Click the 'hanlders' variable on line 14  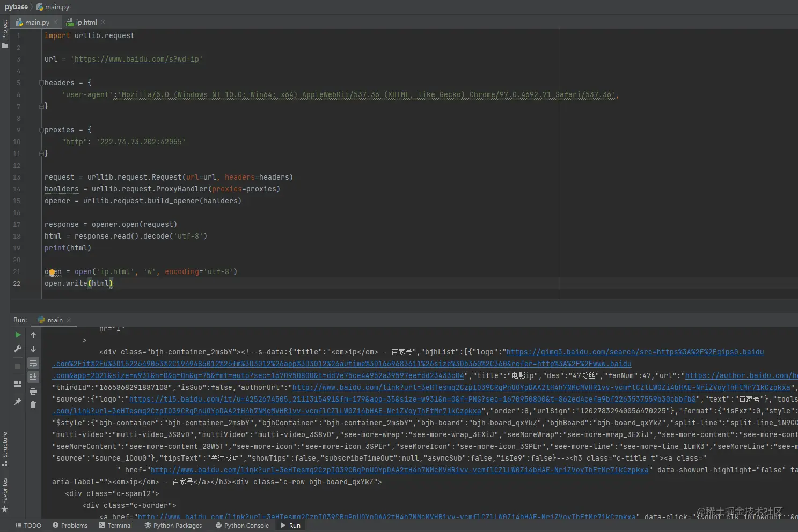click(62, 189)
